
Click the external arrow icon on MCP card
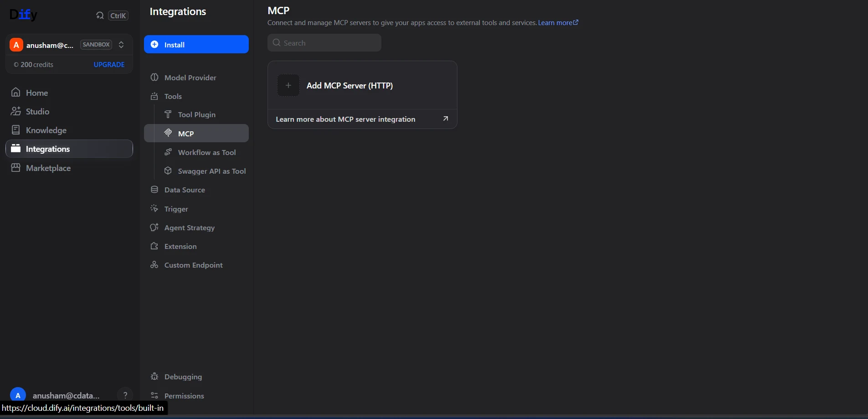click(446, 119)
